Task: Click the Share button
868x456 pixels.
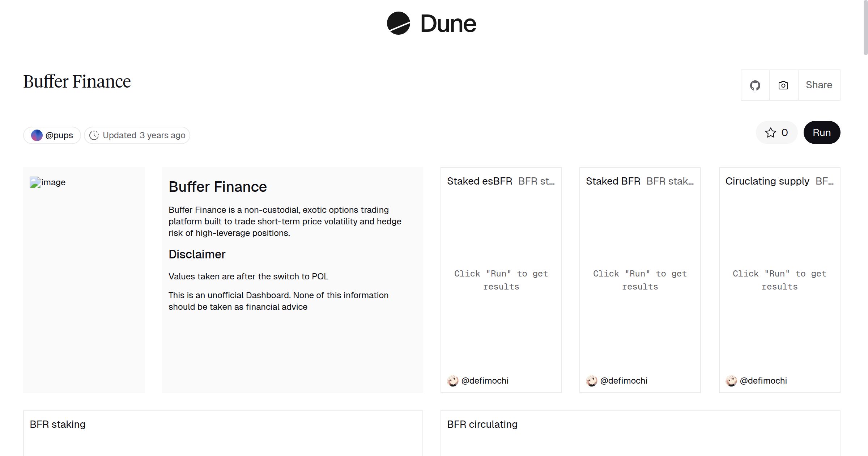Action: (819, 85)
